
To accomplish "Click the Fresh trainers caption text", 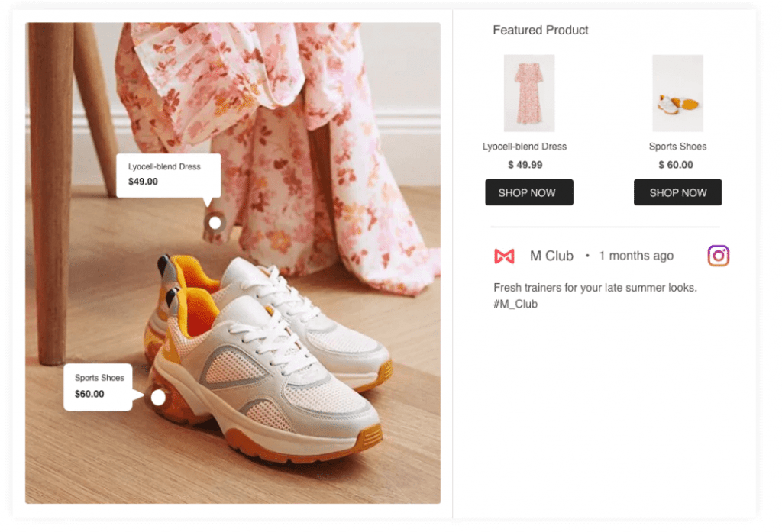I will (595, 288).
